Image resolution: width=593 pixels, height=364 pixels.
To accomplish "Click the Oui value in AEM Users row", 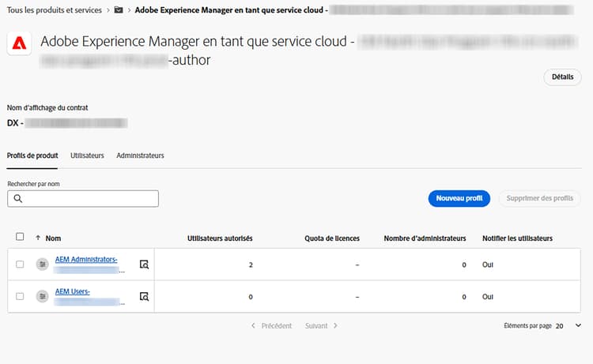I will pyautogui.click(x=488, y=297).
